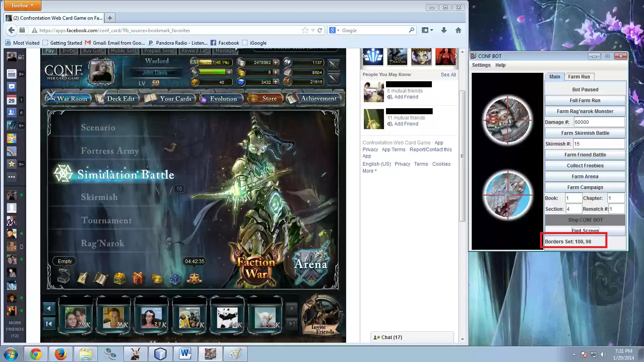644x362 pixels.
Task: Open the Google search engine dropdown
Action: tap(334, 30)
